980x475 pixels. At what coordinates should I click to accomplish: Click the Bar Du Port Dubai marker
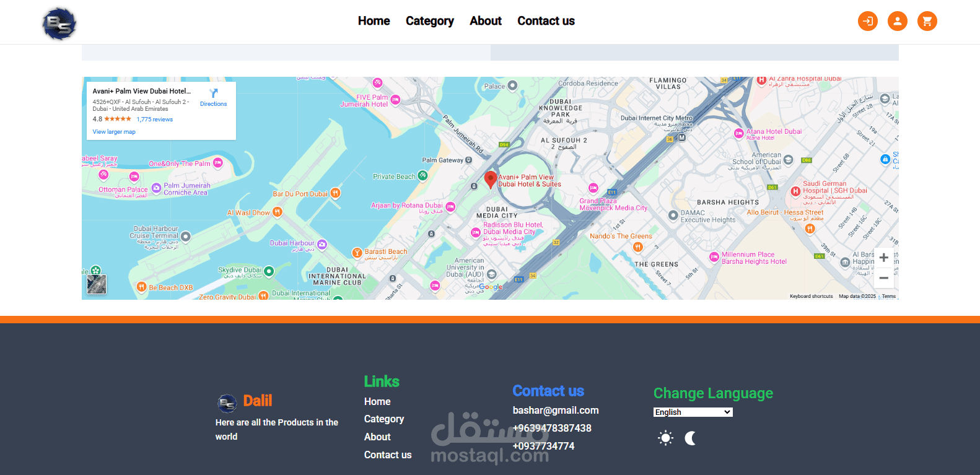tap(335, 193)
